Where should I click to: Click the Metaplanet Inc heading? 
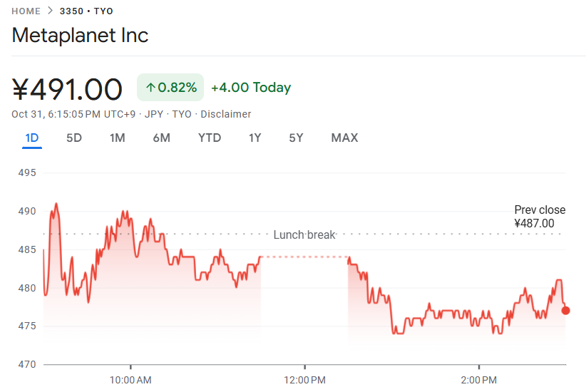pos(81,36)
